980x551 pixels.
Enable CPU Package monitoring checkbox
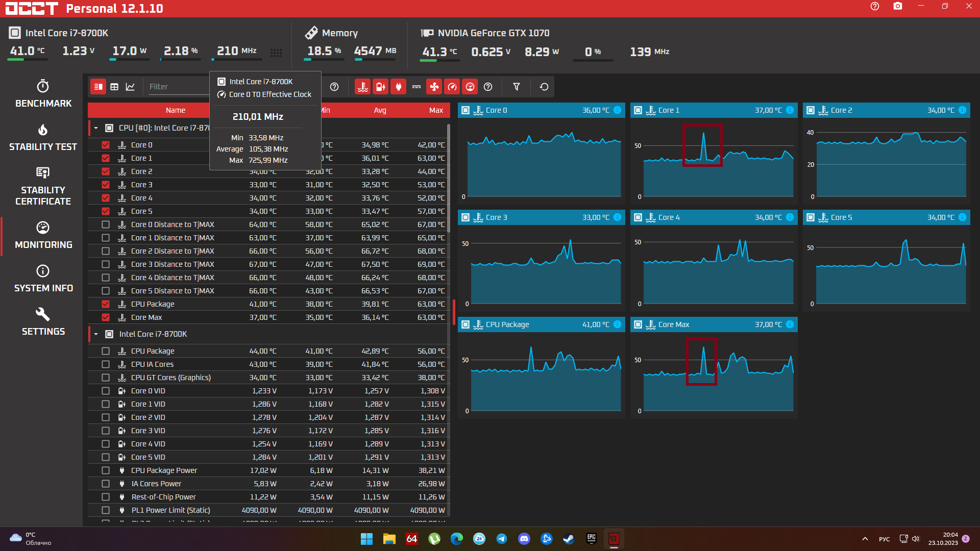(106, 350)
